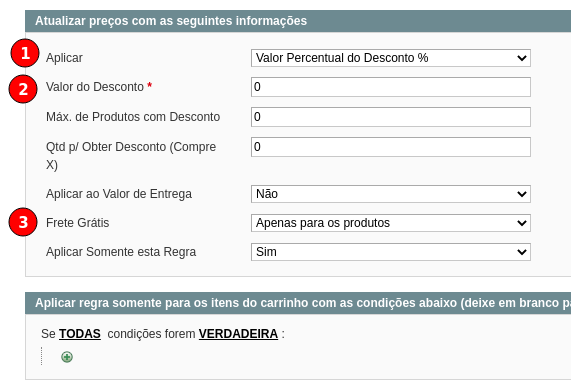Click the Valor do Desconto input field
Viewport: 571px width, 390px height.
pos(390,87)
